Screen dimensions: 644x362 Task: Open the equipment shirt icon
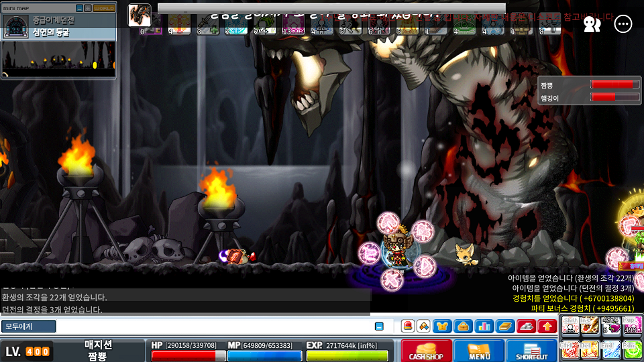tap(442, 326)
